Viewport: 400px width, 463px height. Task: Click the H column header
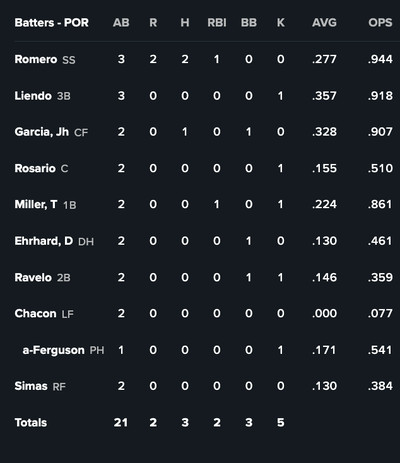(x=185, y=23)
